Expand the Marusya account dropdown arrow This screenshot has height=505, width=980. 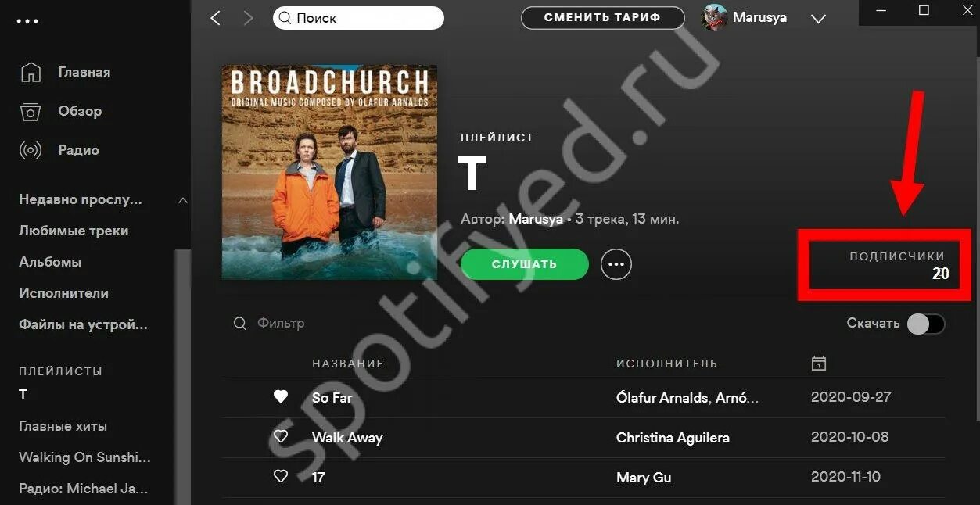[818, 19]
